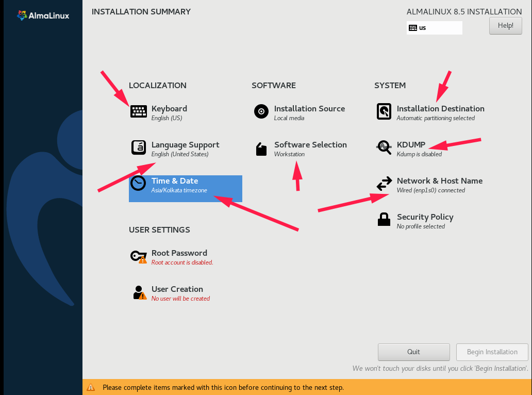Open the Keyboard layout settings icon
The height and width of the screenshot is (395, 532).
coord(138,111)
